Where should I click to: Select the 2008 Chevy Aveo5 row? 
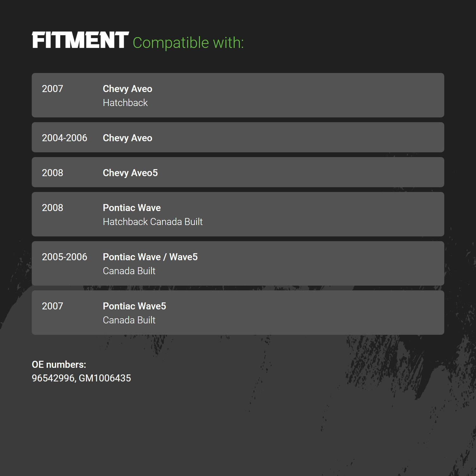pos(238,172)
